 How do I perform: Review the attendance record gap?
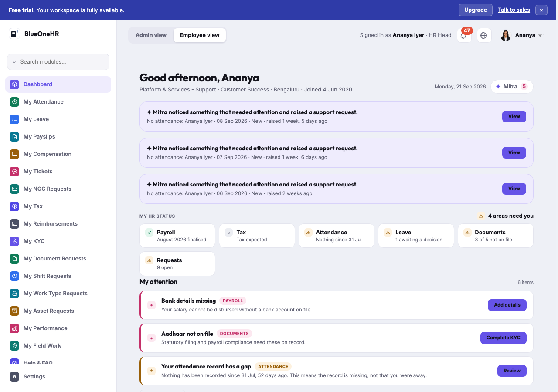click(x=512, y=371)
